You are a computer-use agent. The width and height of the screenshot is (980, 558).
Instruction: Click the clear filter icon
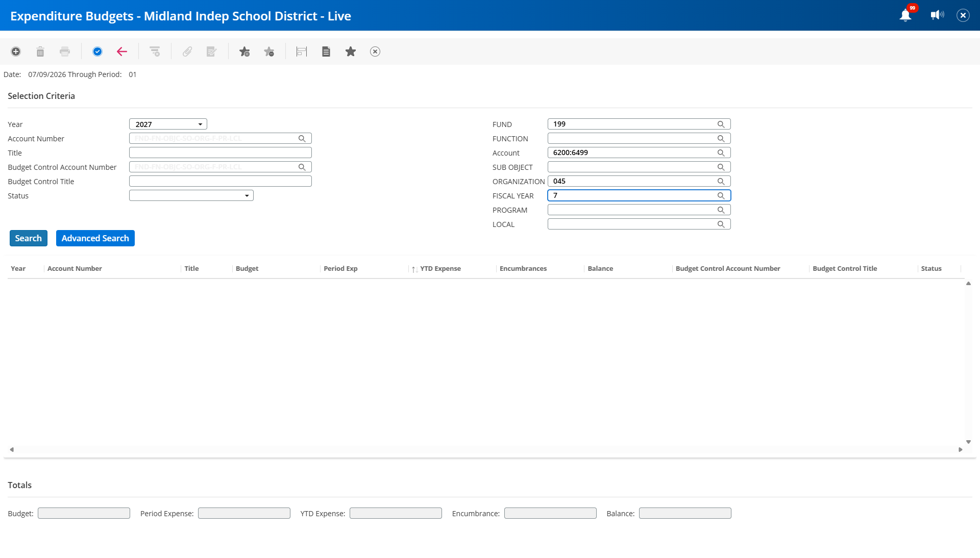155,52
